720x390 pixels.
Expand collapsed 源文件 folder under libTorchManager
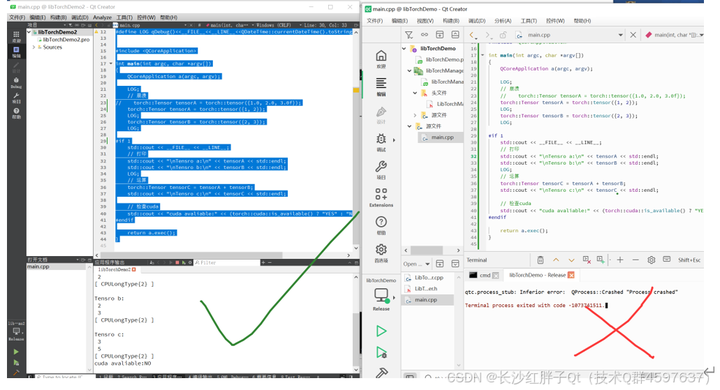[x=415, y=115]
